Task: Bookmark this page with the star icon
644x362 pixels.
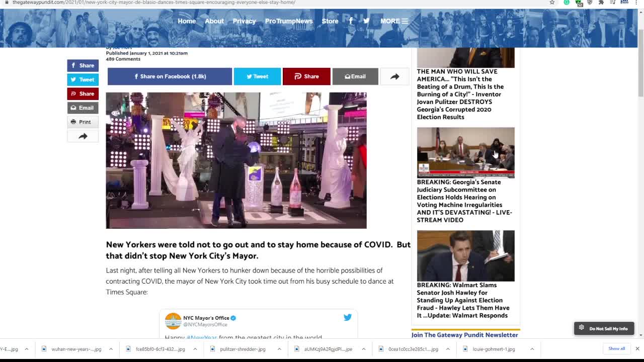Action: pyautogui.click(x=552, y=3)
